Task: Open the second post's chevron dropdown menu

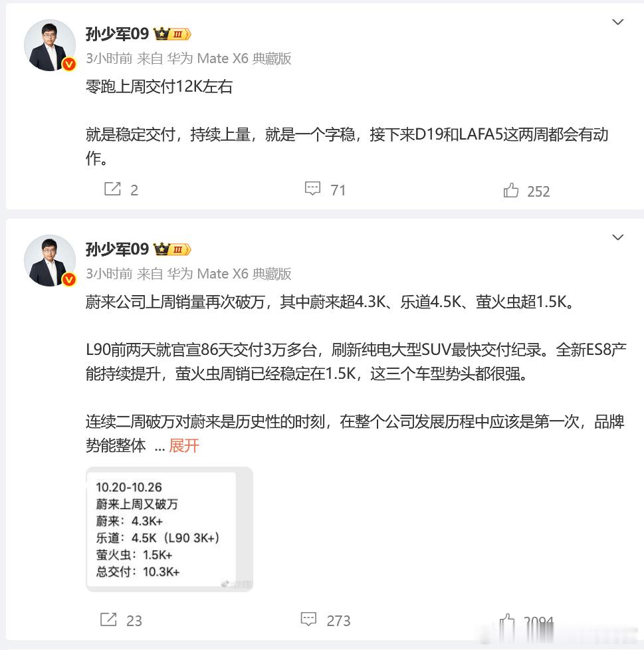Action: [x=617, y=237]
